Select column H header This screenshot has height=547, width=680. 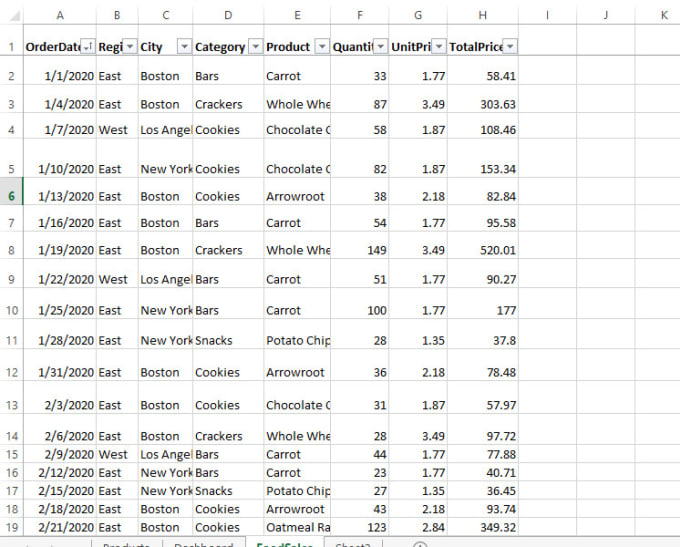(483, 15)
